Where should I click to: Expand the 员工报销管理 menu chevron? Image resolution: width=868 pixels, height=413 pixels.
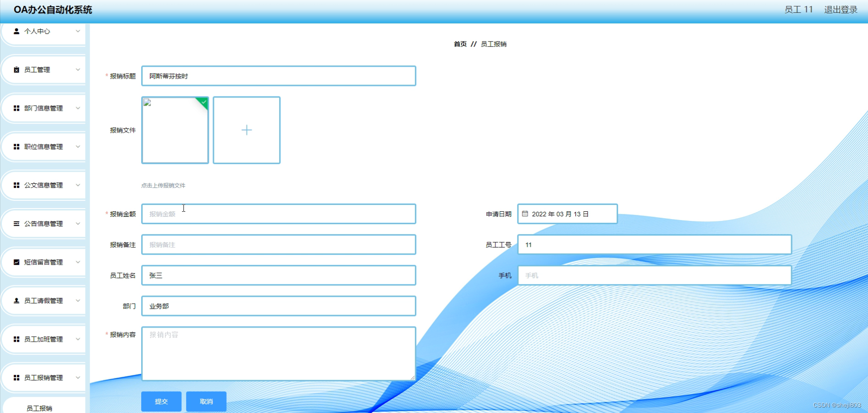78,377
